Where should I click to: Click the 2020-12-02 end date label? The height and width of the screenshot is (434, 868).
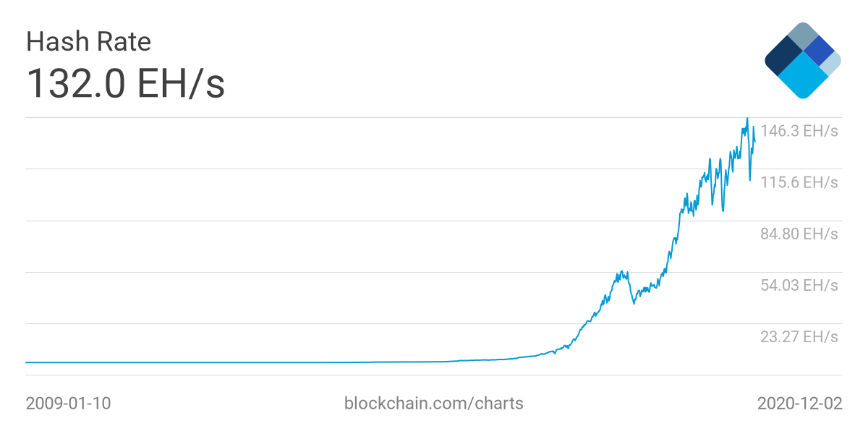point(799,403)
